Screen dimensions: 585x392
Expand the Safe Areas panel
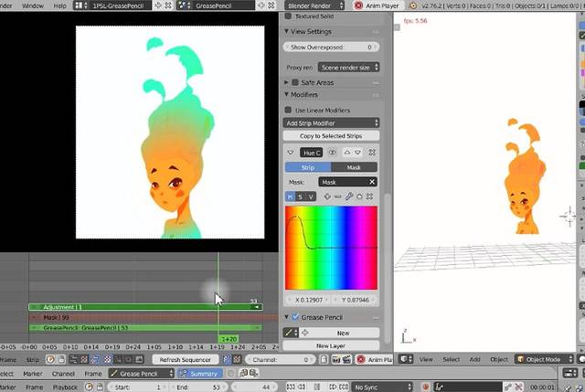coord(286,82)
